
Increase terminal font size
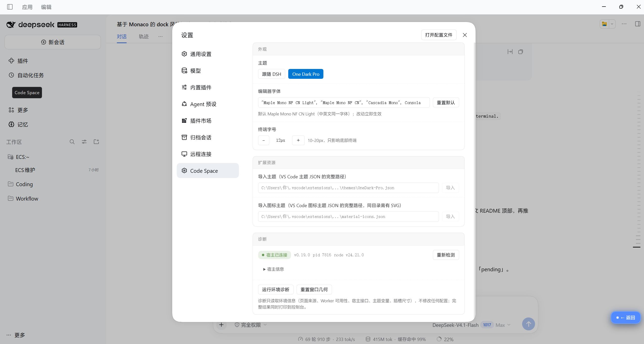pos(298,140)
